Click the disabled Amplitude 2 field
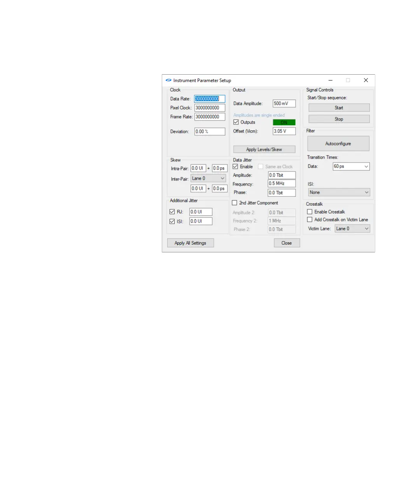The image size is (420, 504). click(x=282, y=213)
